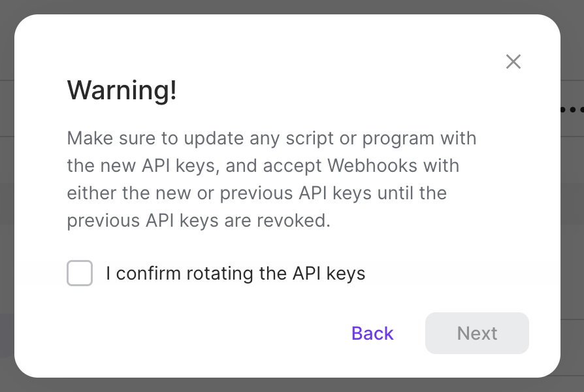The width and height of the screenshot is (584, 392).
Task: Go back using the Back link
Action: (x=372, y=333)
